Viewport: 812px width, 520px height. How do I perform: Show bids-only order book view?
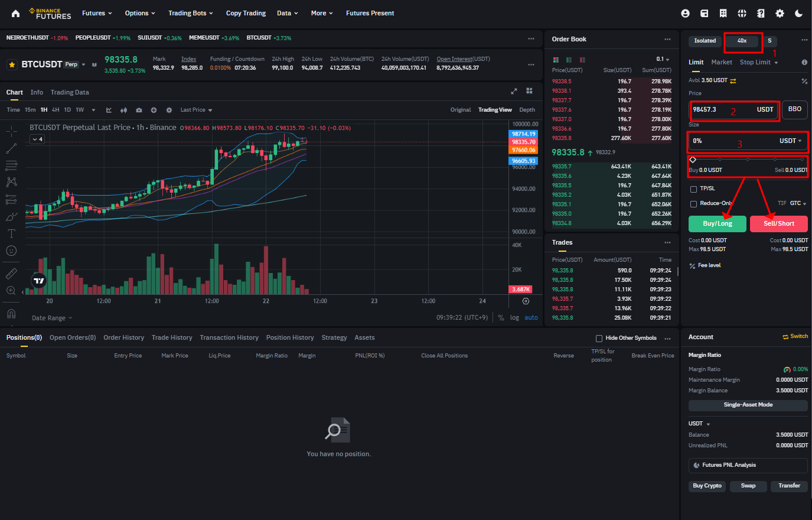click(569, 60)
